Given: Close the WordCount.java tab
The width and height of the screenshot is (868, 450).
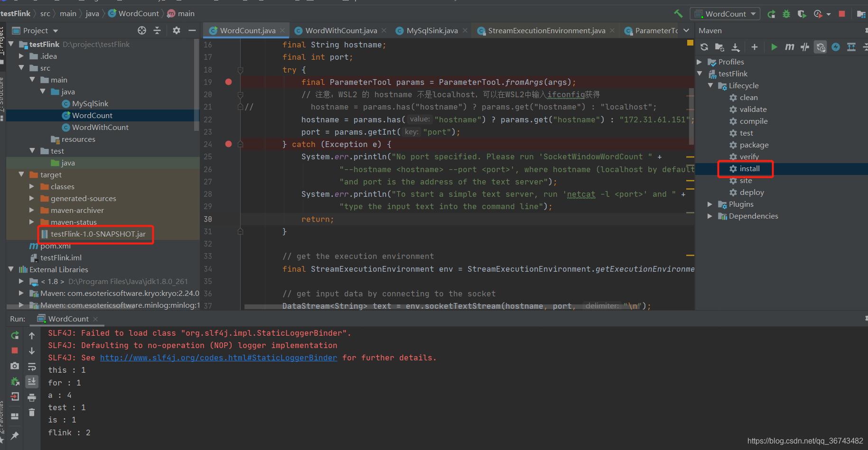Looking at the screenshot, I should pyautogui.click(x=282, y=30).
